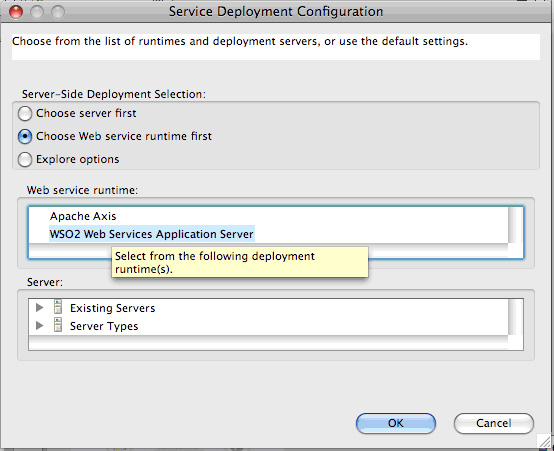The width and height of the screenshot is (554, 451).
Task: Select the 'Explore options' radio button
Action: [25, 159]
